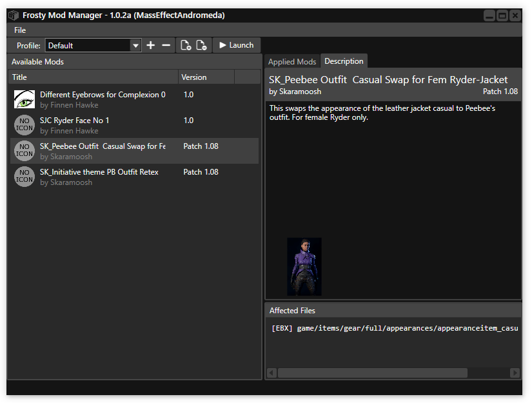Click the add profile plus icon
532x408 pixels.
pyautogui.click(x=151, y=45)
